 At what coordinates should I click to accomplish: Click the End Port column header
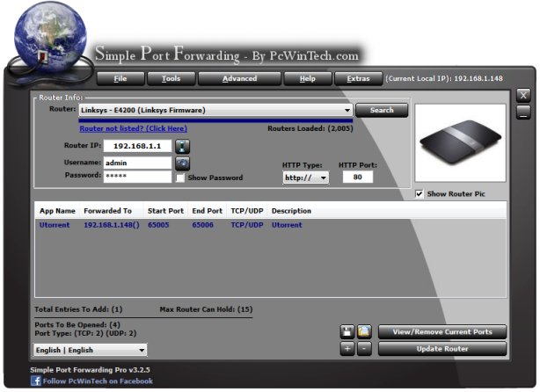coord(208,211)
